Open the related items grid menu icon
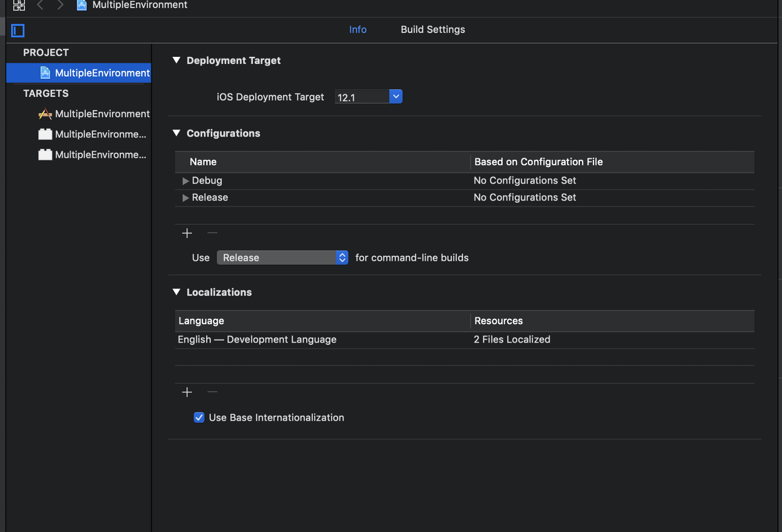782x532 pixels. coord(19,6)
